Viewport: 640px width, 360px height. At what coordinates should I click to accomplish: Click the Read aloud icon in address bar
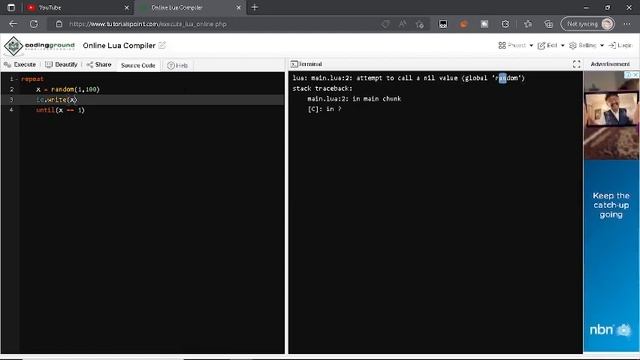pyautogui.click(x=402, y=24)
